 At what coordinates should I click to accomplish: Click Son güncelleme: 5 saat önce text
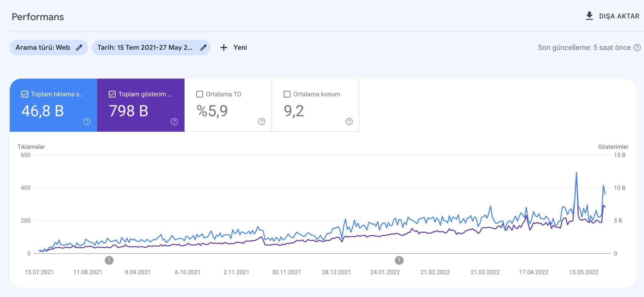point(584,47)
